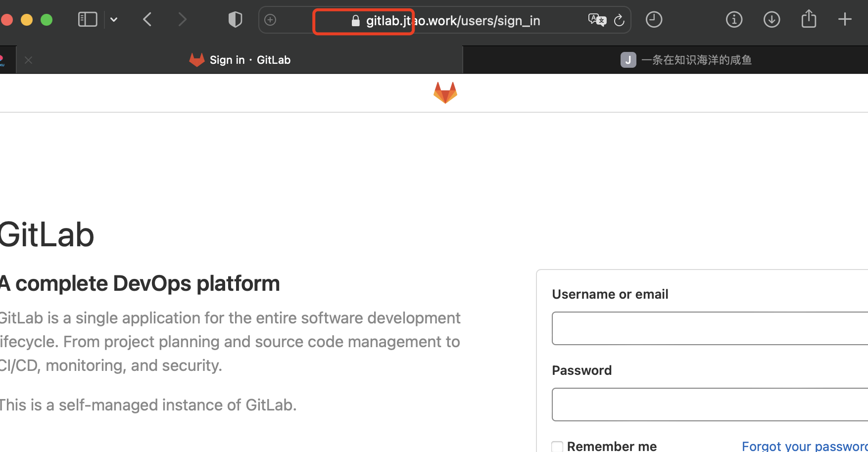This screenshot has width=868, height=452.
Task: Click the translate page icon
Action: click(x=597, y=20)
